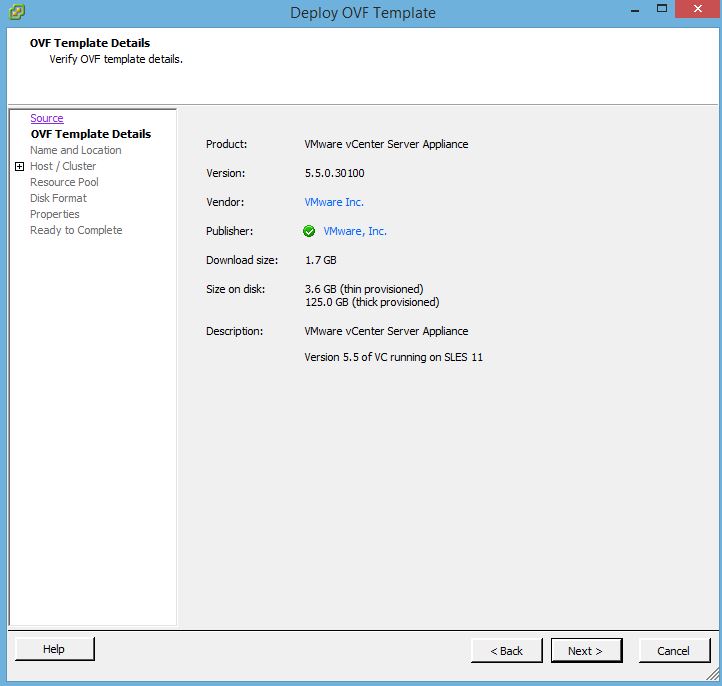Expand the Host / Cluster tree node
The height and width of the screenshot is (686, 722).
(x=19, y=166)
